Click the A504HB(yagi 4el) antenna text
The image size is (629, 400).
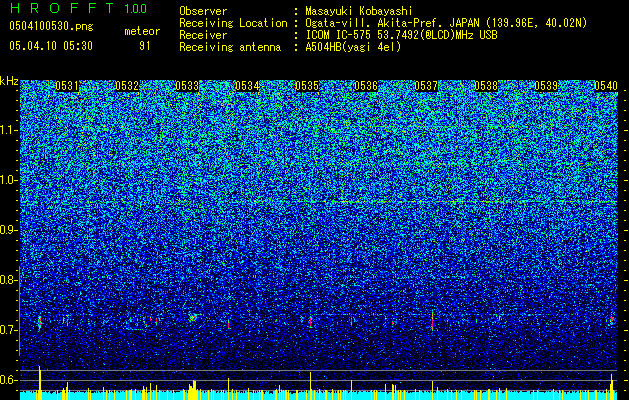(353, 47)
